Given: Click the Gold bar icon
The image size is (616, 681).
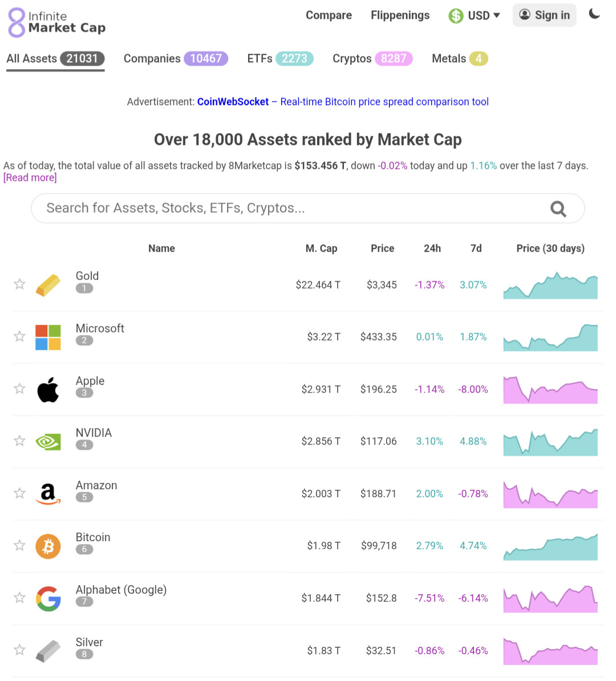Looking at the screenshot, I should tap(48, 285).
